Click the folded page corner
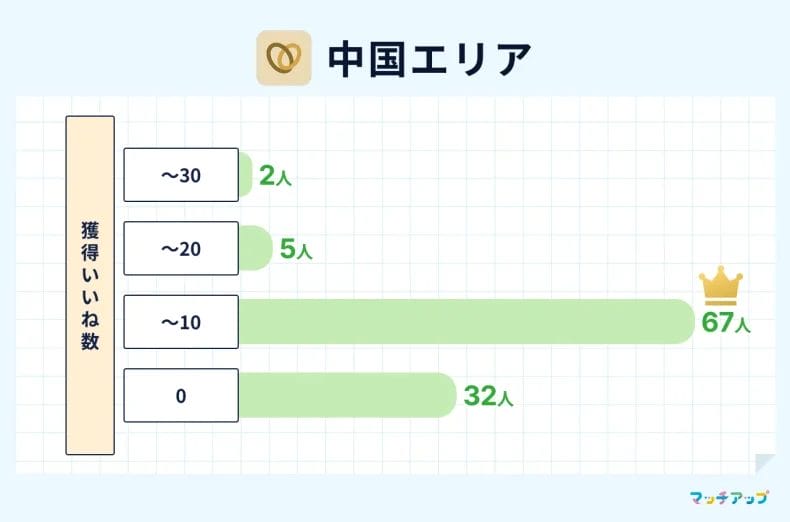This screenshot has height=522, width=790. click(x=765, y=464)
